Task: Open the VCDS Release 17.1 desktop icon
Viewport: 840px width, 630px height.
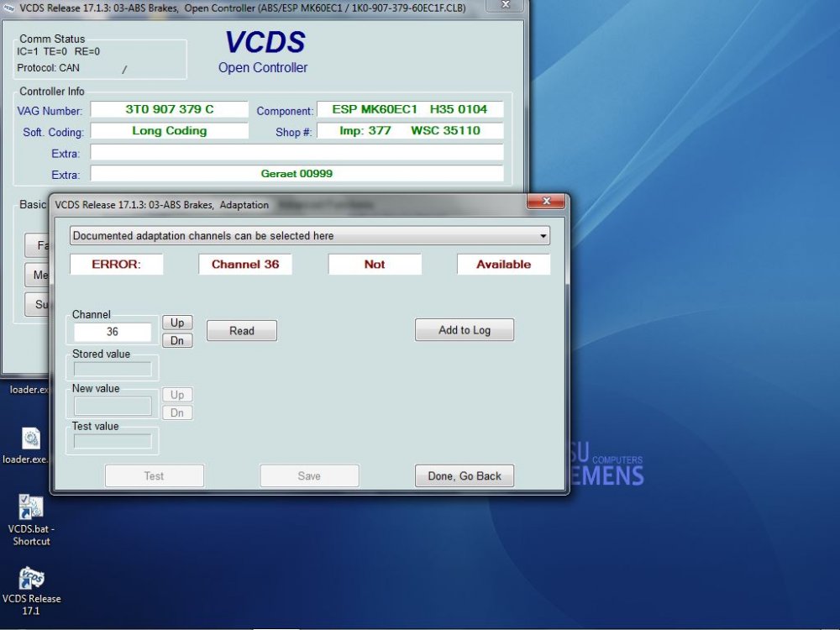Action: pyautogui.click(x=30, y=591)
